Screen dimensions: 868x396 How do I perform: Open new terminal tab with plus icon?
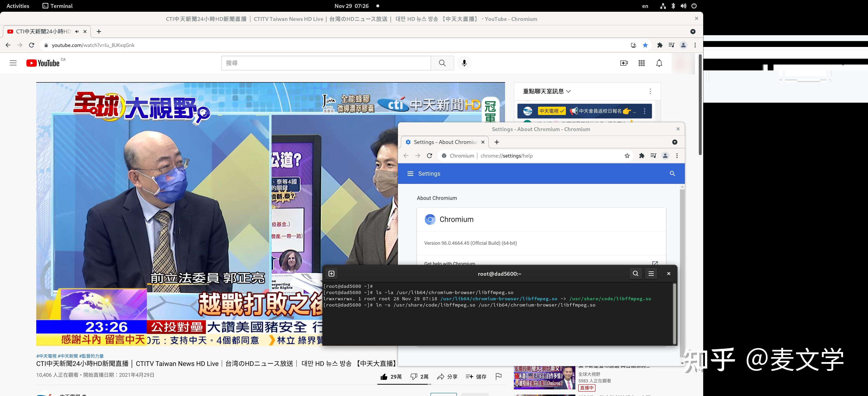[331, 274]
